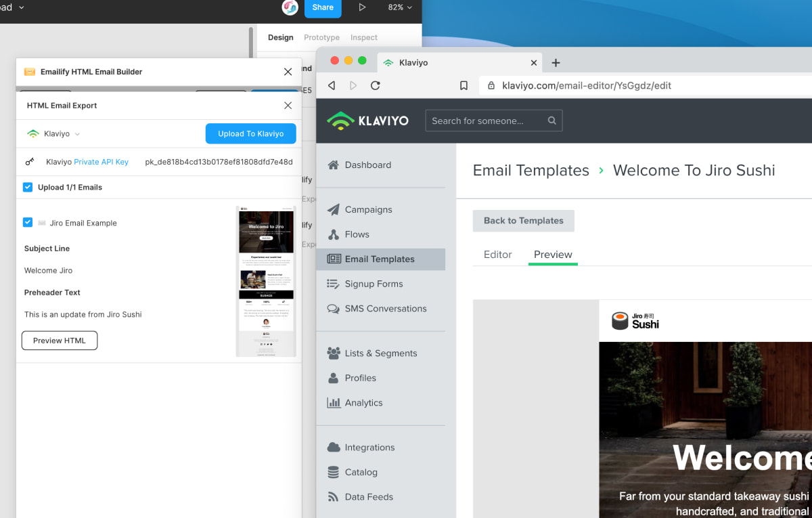Switch to the Inspect tab in Figma
The height and width of the screenshot is (518, 812).
tap(364, 38)
